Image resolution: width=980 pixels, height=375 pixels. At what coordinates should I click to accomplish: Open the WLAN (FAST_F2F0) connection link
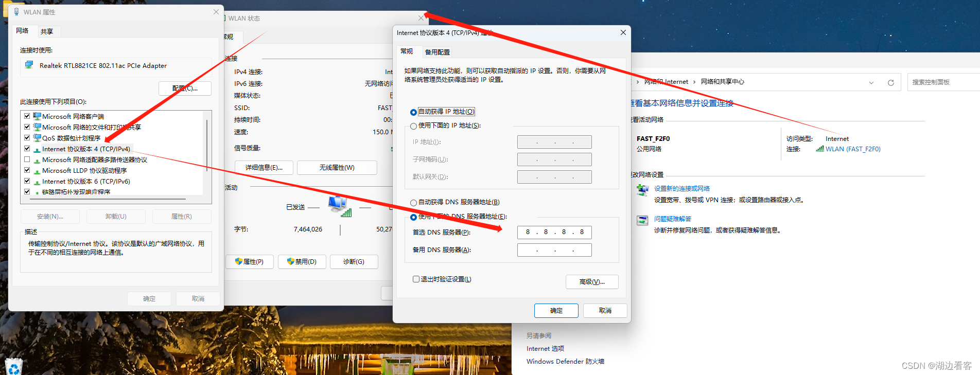click(852, 149)
